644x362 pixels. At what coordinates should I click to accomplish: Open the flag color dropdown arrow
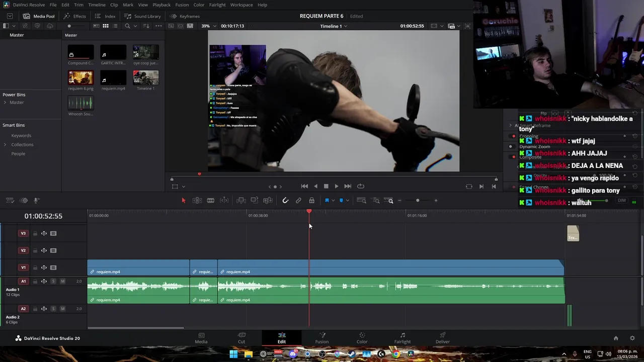pos(333,201)
